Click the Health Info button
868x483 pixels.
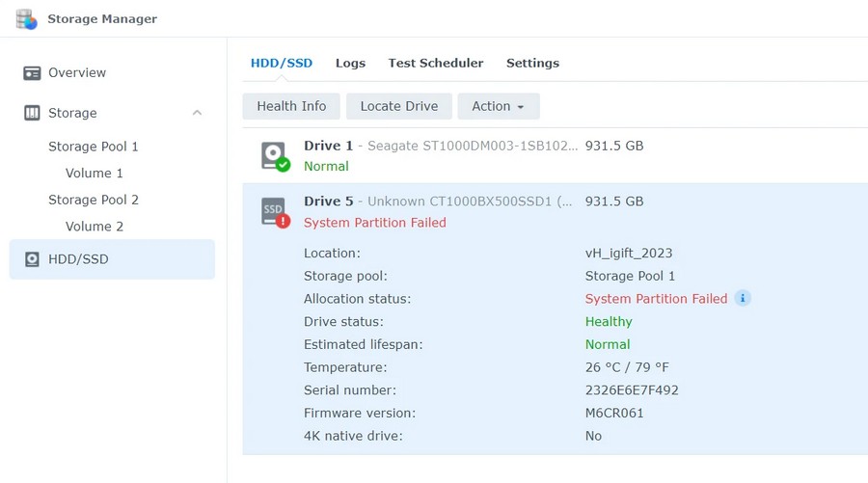tap(291, 106)
